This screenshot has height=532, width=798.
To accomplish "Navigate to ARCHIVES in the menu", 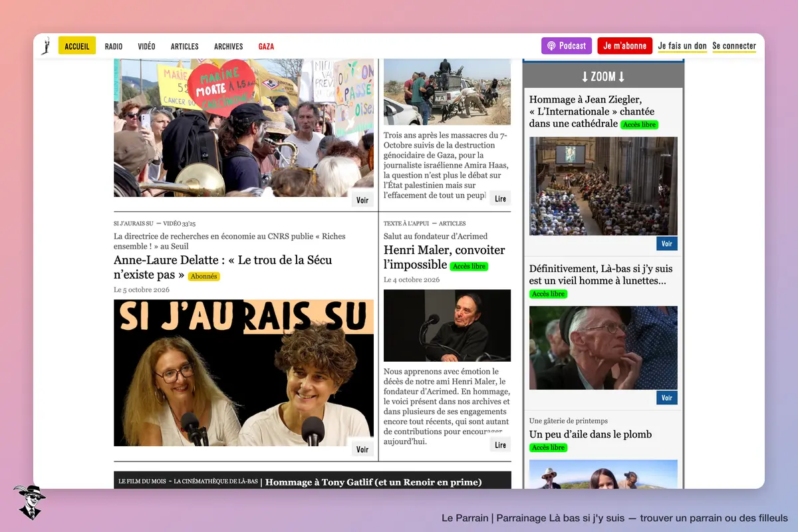I will coord(229,47).
